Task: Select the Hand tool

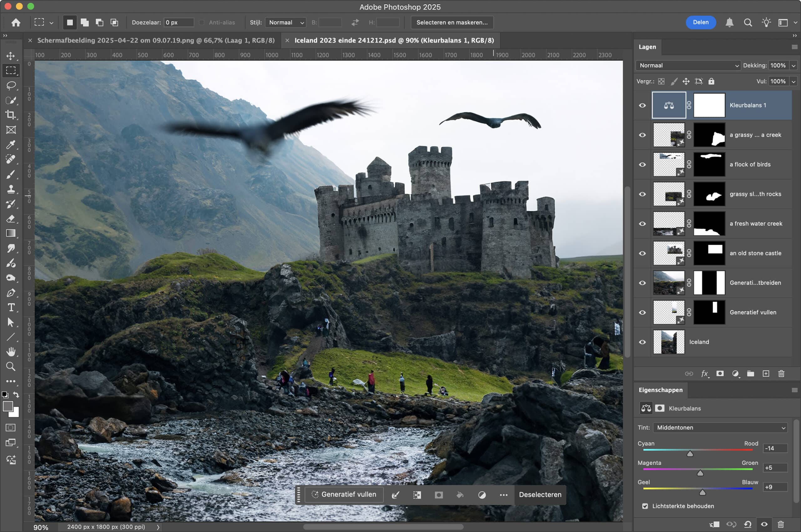Action: pyautogui.click(x=11, y=351)
